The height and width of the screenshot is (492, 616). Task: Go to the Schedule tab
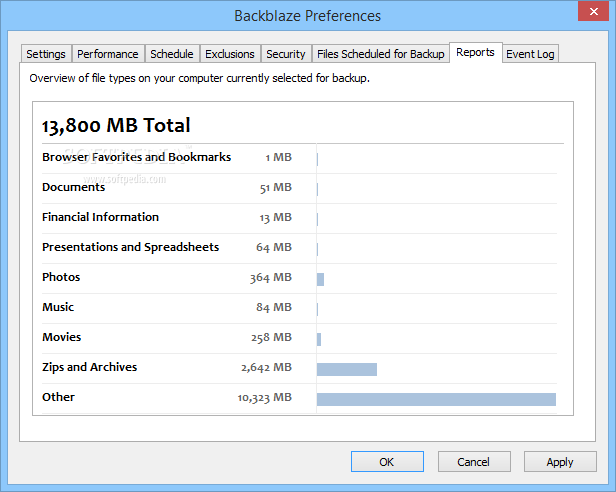(x=172, y=54)
